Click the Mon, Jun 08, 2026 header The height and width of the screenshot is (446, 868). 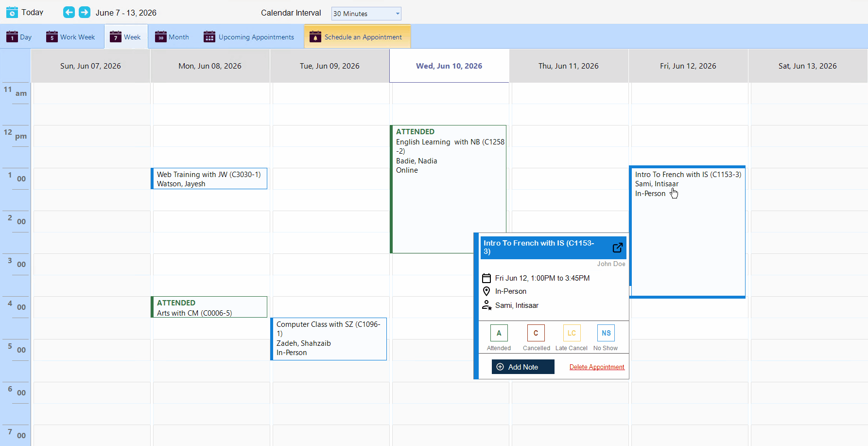pos(210,66)
